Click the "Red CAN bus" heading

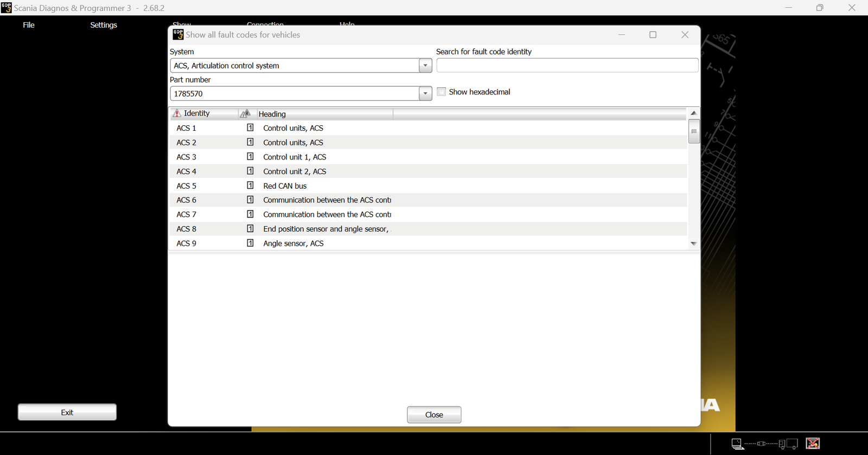point(285,186)
